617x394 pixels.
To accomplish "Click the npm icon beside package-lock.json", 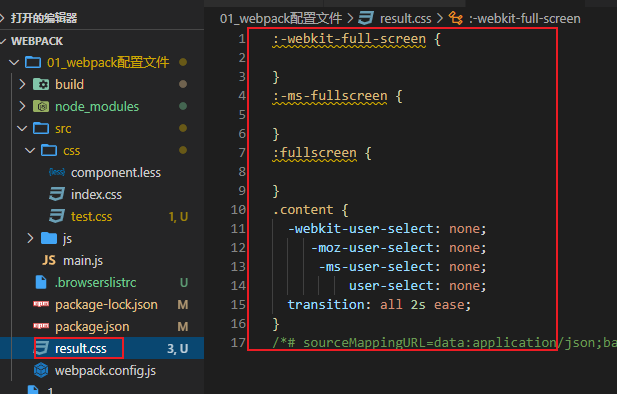I will coord(41,304).
